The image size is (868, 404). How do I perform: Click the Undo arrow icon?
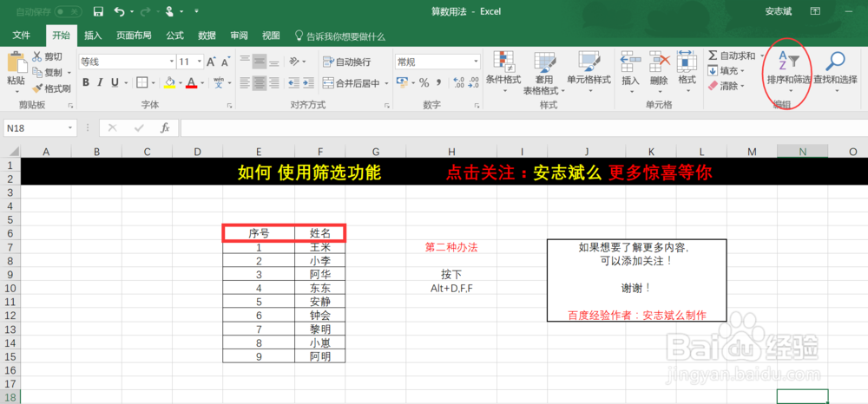point(120,11)
